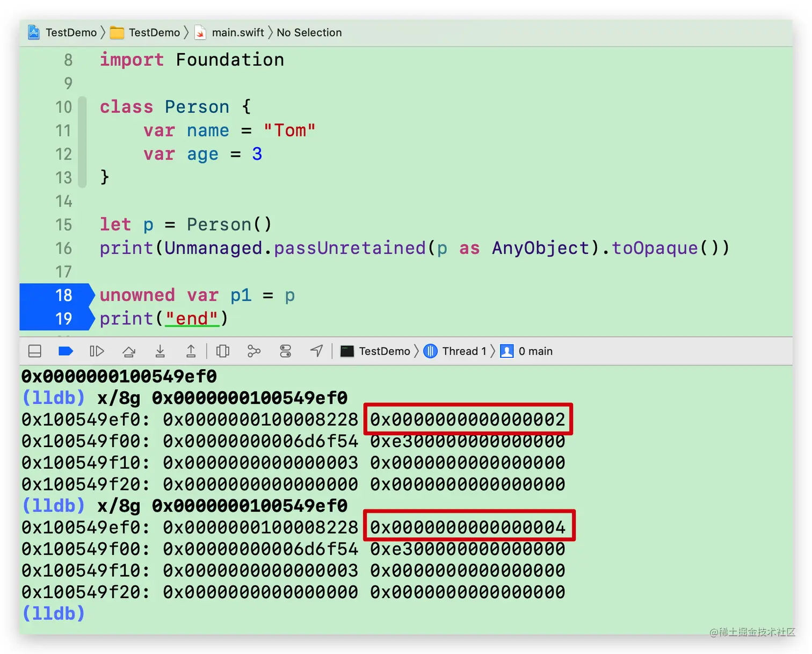Select '0 main' stack frame

(526, 351)
